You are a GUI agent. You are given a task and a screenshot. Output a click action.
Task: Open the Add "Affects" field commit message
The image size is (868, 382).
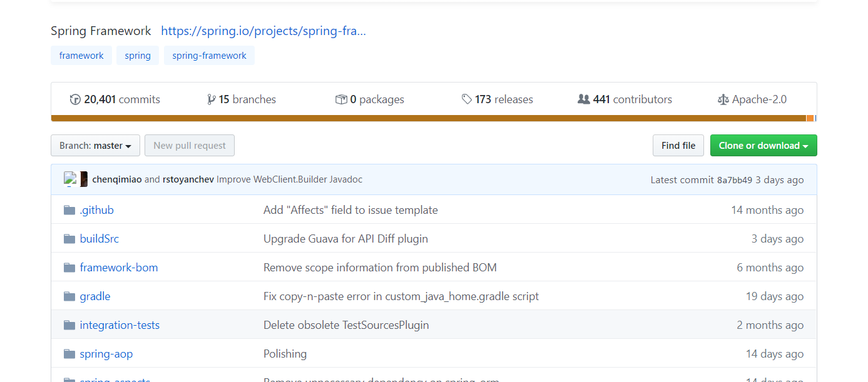pos(350,210)
